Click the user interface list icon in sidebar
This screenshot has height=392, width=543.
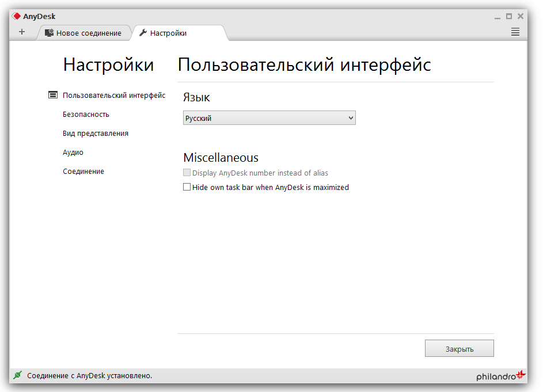click(x=52, y=95)
